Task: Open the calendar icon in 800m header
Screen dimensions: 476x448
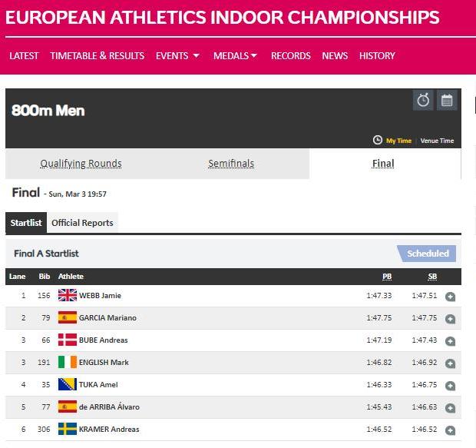Action: pyautogui.click(x=447, y=101)
